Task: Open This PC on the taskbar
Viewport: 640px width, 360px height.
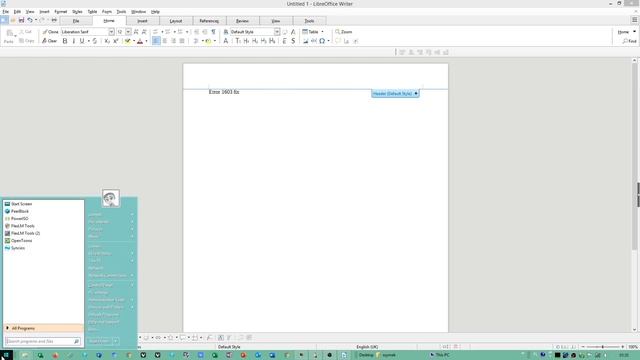Action: pos(440,355)
